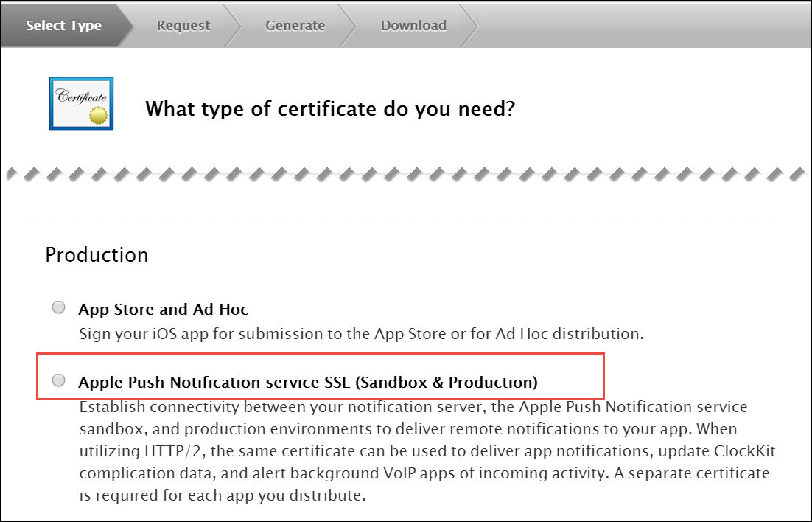The width and height of the screenshot is (812, 522).
Task: Click the gold seal on the certificate image
Action: (x=97, y=116)
